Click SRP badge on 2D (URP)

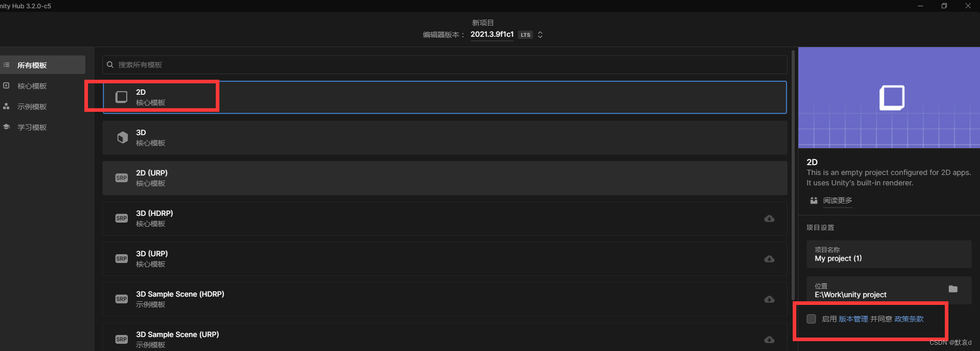point(122,178)
